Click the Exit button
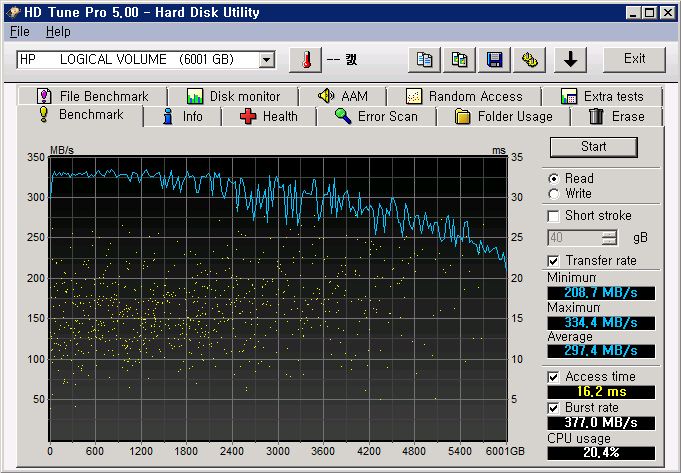This screenshot has height=473, width=681. 634,60
